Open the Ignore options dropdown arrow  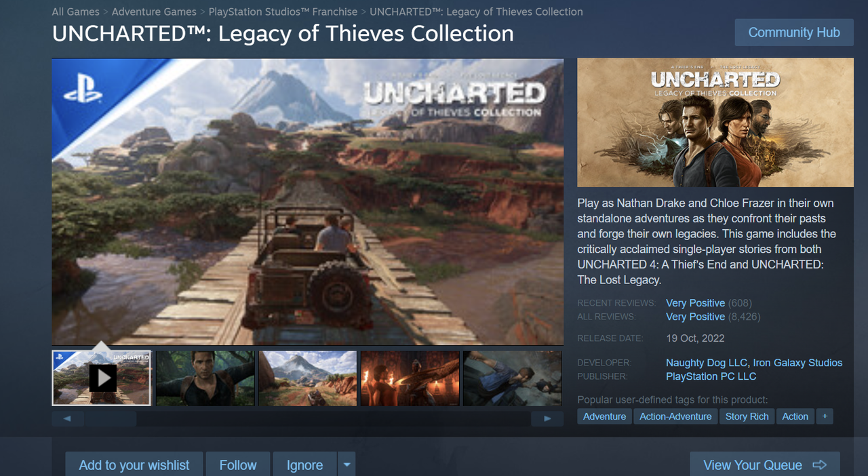point(347,465)
